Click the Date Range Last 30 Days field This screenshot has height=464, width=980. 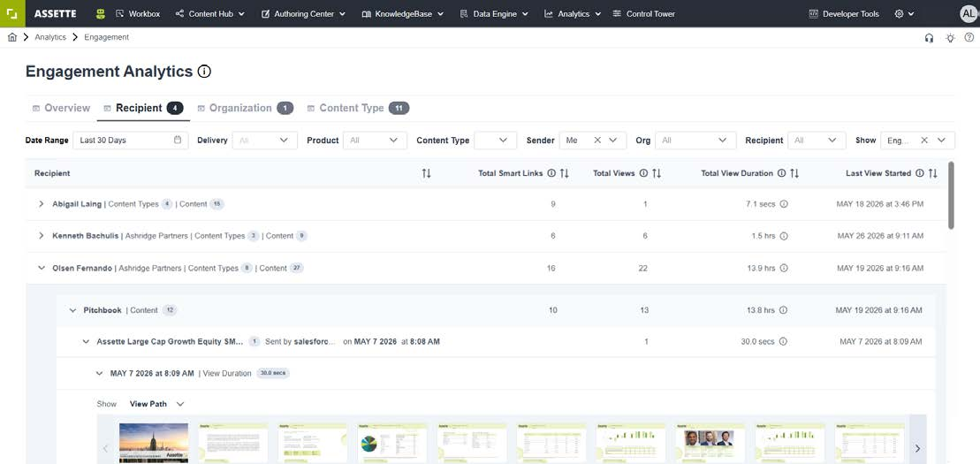click(x=131, y=140)
